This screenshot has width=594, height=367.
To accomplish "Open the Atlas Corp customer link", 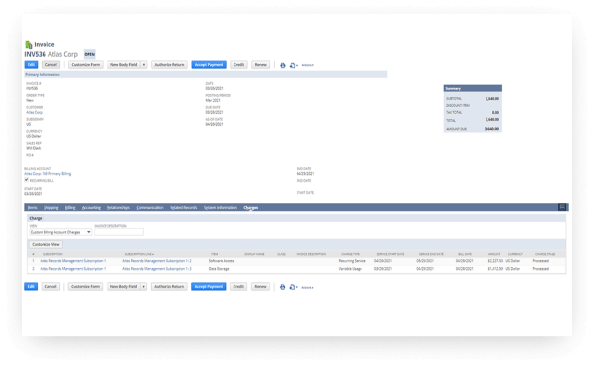I will coord(34,112).
